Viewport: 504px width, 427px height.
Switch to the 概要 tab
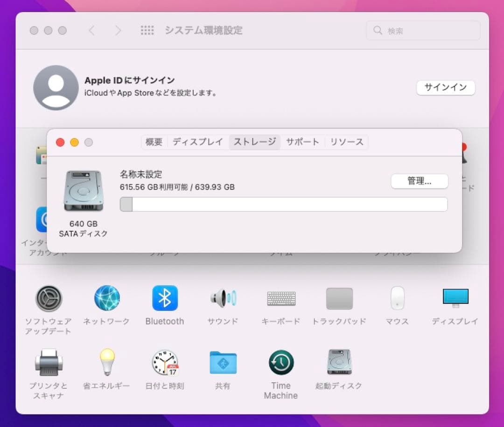pyautogui.click(x=154, y=142)
